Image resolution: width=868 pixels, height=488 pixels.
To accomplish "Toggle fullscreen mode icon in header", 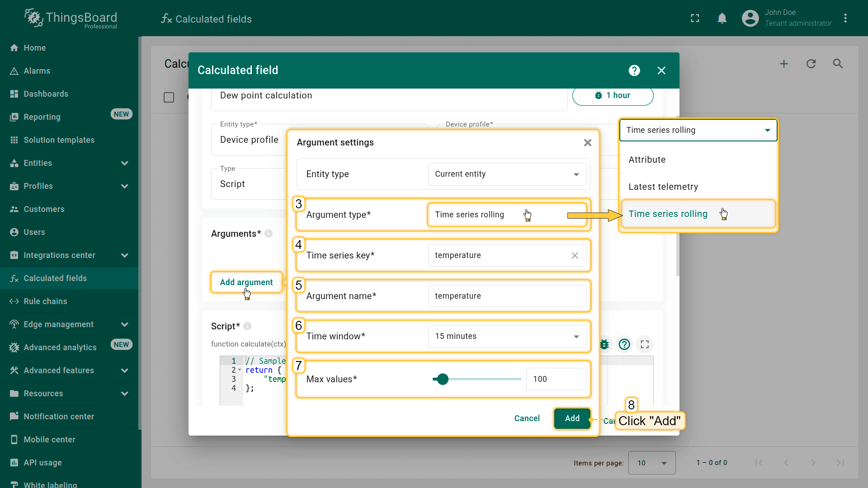I will [695, 18].
